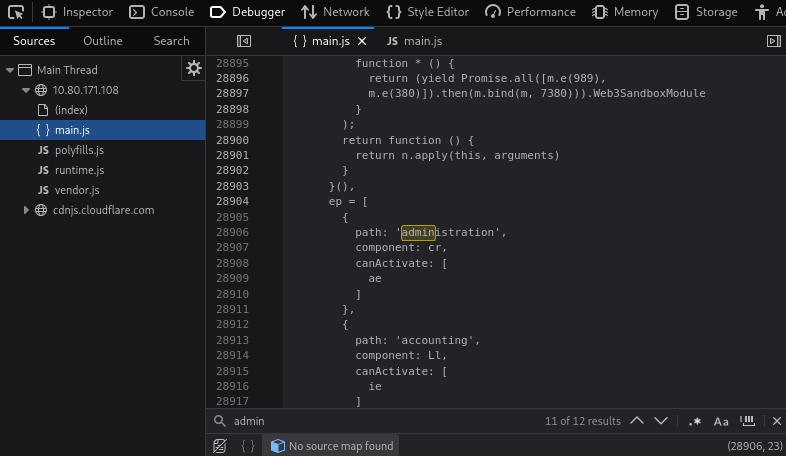Click the 'accounting' path string

(x=435, y=340)
